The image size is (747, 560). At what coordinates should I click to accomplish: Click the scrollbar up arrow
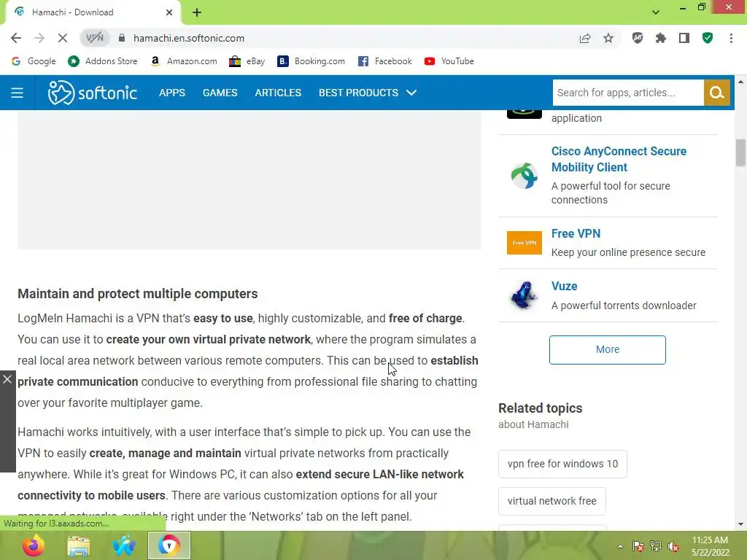pyautogui.click(x=740, y=82)
